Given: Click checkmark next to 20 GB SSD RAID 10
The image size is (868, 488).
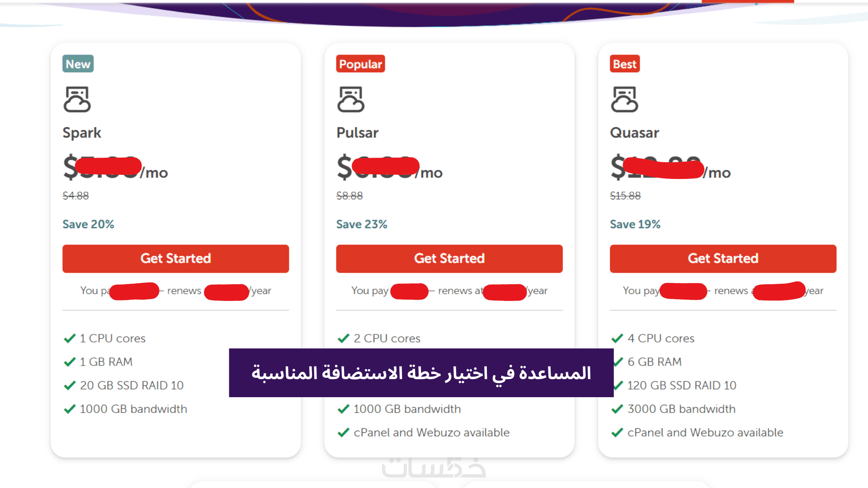Looking at the screenshot, I should 70,385.
